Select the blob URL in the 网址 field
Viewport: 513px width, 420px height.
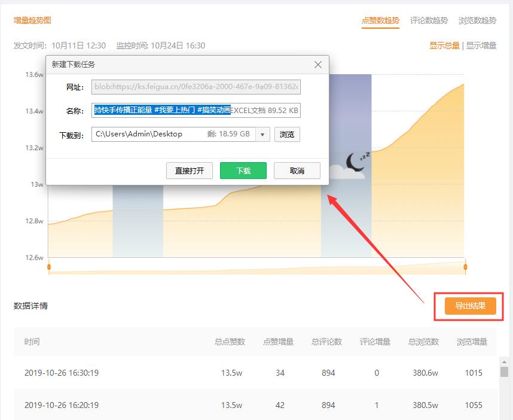click(x=196, y=87)
